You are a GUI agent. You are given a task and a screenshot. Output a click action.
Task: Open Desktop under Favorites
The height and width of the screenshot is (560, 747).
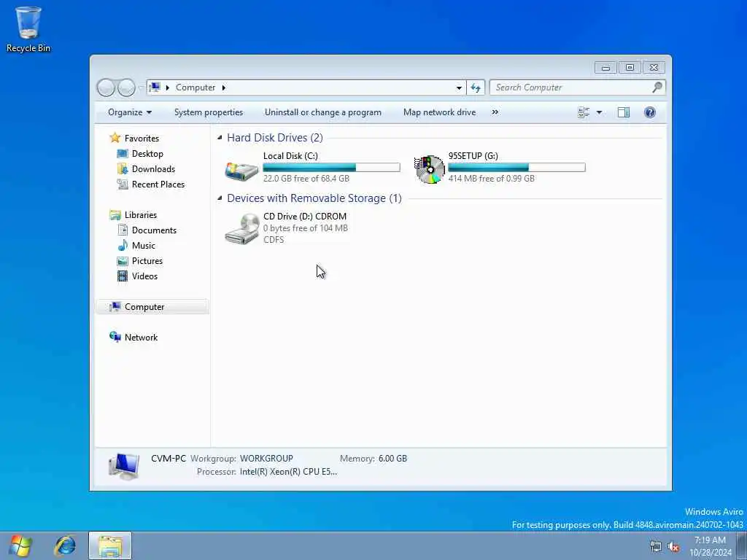coord(147,154)
